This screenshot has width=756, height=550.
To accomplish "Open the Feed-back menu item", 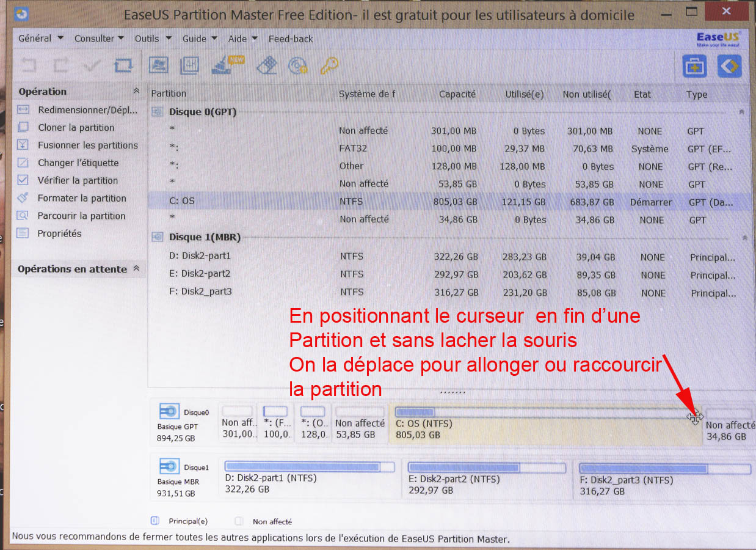I will click(291, 38).
